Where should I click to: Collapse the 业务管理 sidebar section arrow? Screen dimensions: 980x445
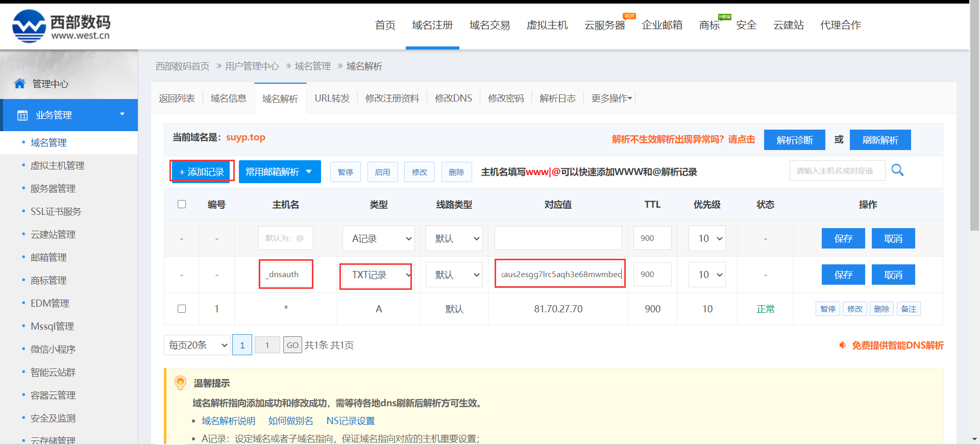pos(122,114)
